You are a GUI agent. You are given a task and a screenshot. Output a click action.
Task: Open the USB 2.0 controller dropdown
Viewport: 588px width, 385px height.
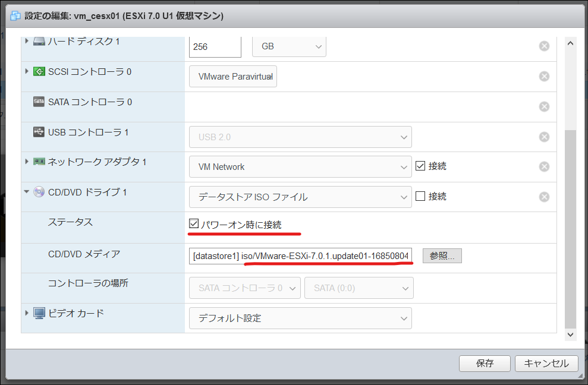tap(300, 137)
